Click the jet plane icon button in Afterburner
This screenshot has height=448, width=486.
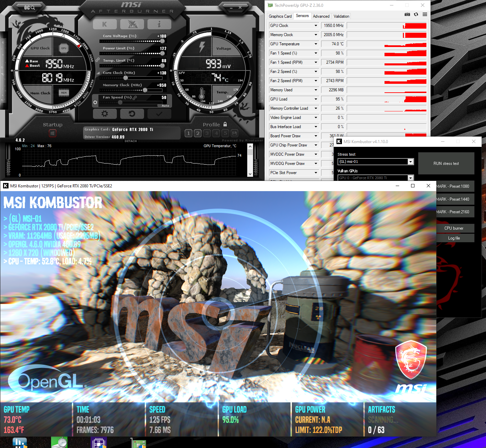pyautogui.click(x=132, y=24)
